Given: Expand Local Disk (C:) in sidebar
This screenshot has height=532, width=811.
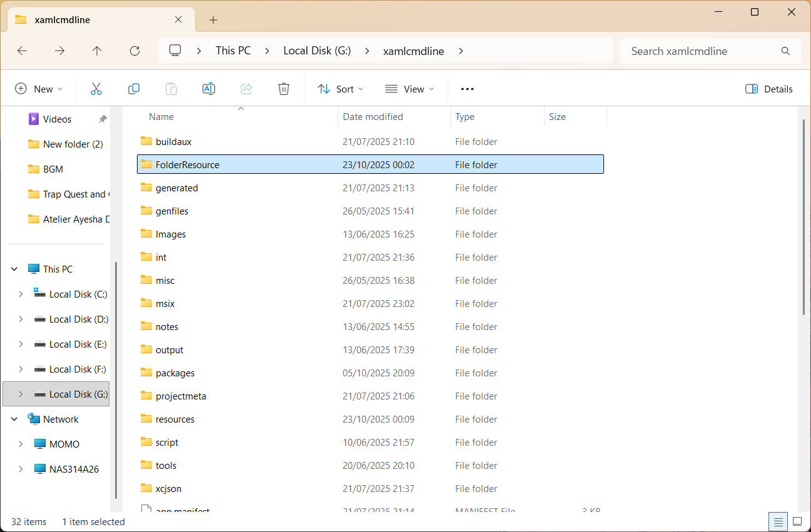Looking at the screenshot, I should pos(21,294).
